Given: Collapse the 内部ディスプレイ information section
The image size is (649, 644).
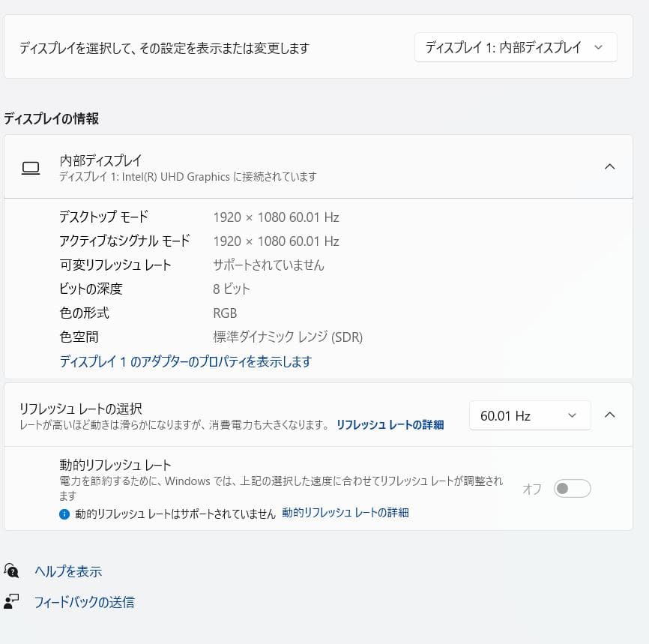Looking at the screenshot, I should pyautogui.click(x=609, y=166).
